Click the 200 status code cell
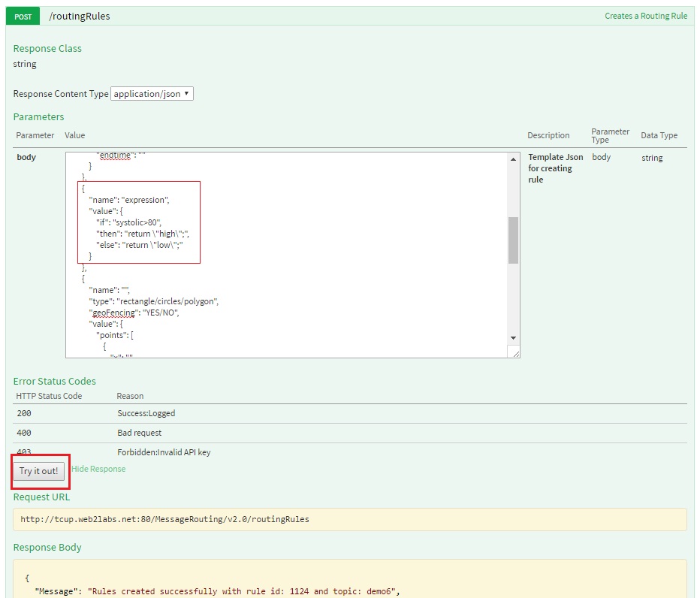The width and height of the screenshot is (700, 598). tap(24, 413)
